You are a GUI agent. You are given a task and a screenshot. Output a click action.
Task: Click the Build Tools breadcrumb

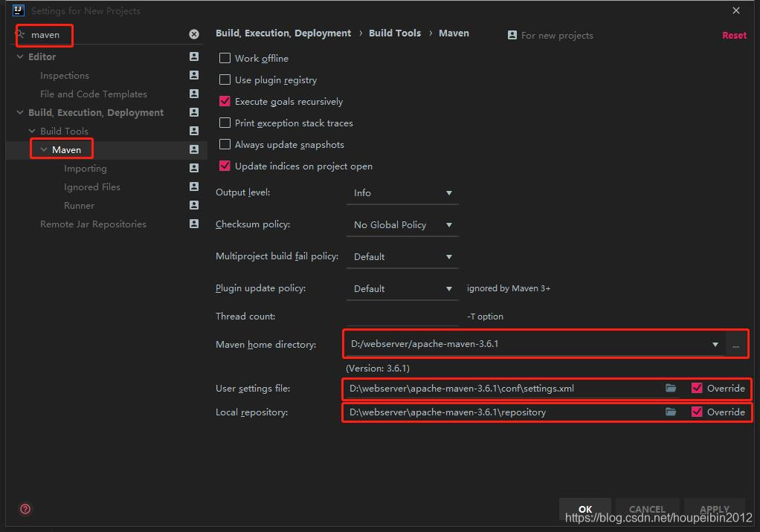(395, 33)
